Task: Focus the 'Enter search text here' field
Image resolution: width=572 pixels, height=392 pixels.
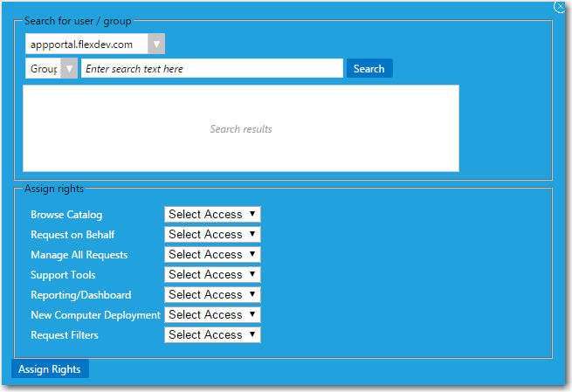Action: 211,68
